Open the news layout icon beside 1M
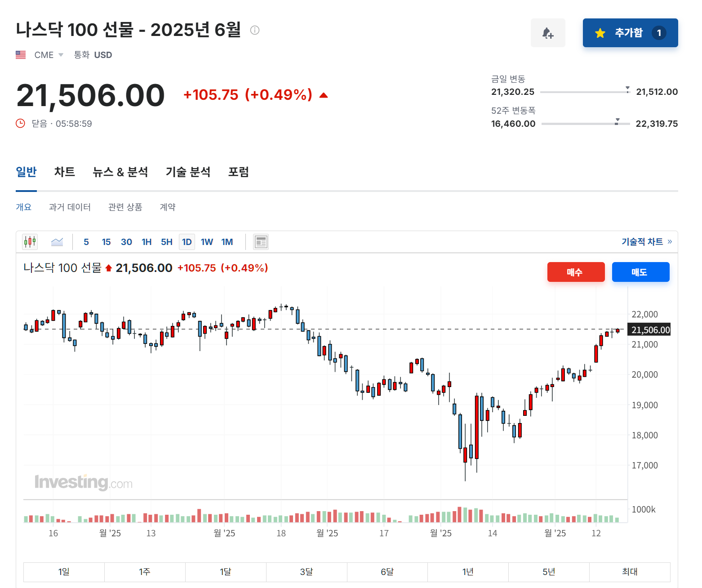The image size is (702, 588). pos(261,241)
